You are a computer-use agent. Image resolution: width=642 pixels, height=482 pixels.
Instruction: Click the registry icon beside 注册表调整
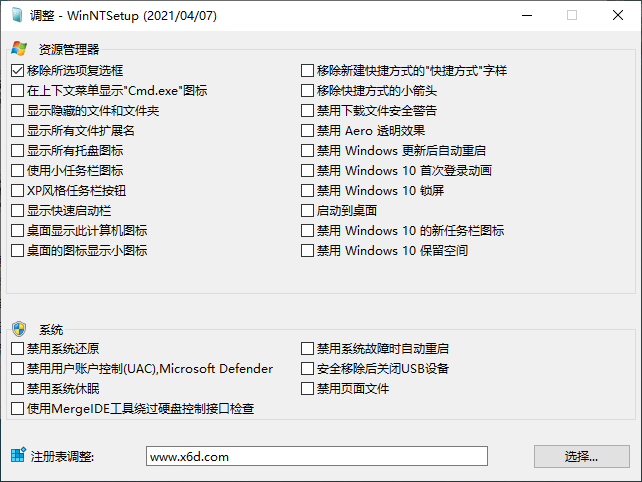tap(18, 456)
